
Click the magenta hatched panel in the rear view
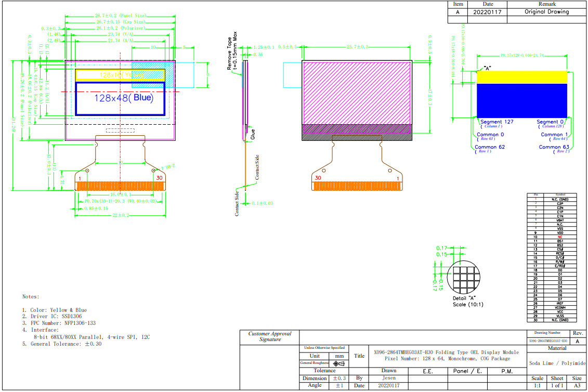click(357, 92)
